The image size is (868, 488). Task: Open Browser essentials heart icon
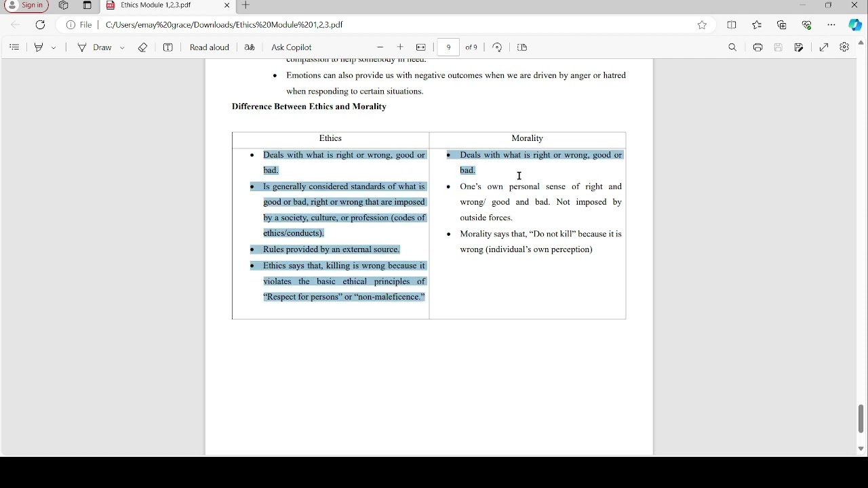[807, 25]
